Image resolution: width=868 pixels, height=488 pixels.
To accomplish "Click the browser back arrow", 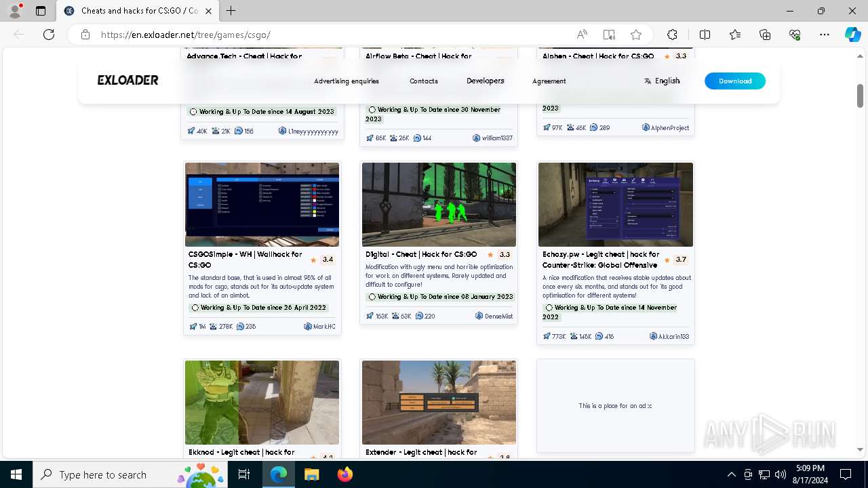I will (19, 35).
